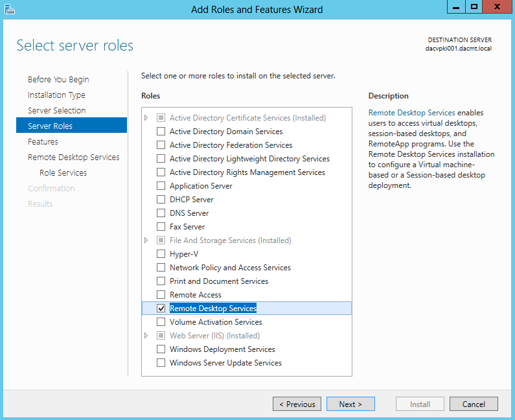The image size is (515, 420).
Task: Enable the Hyper-V role checkbox
Action: pos(161,254)
